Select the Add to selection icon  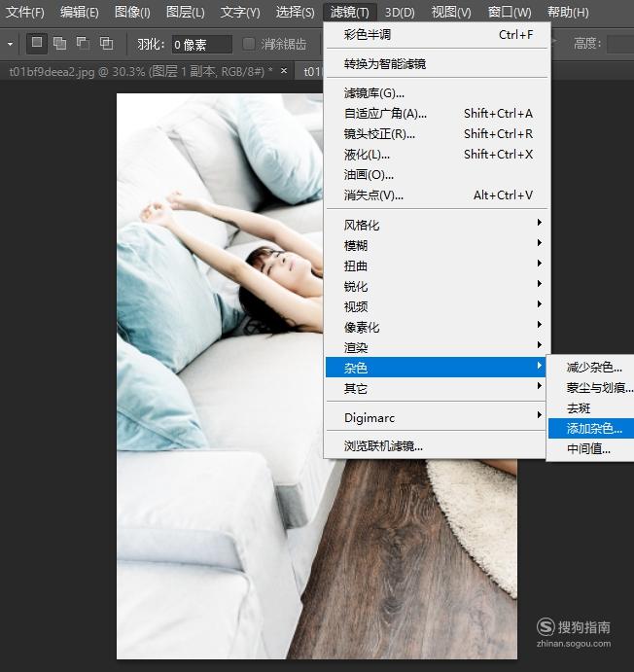tap(59, 44)
